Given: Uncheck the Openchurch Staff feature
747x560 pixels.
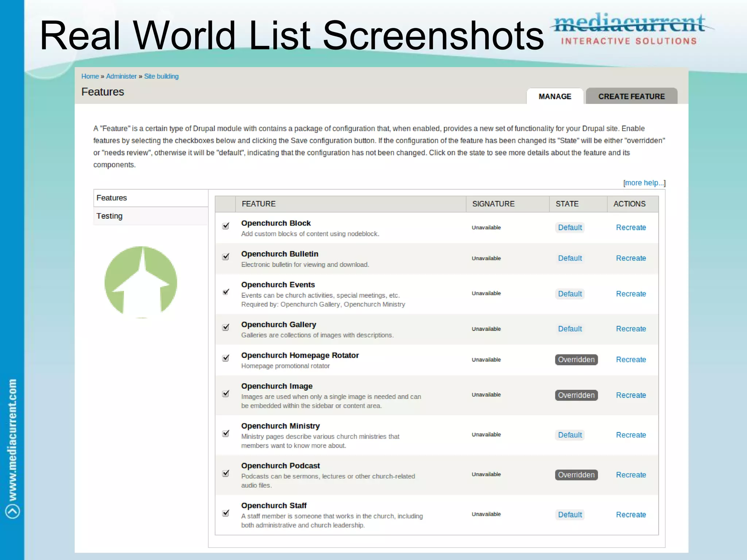Looking at the screenshot, I should [226, 513].
